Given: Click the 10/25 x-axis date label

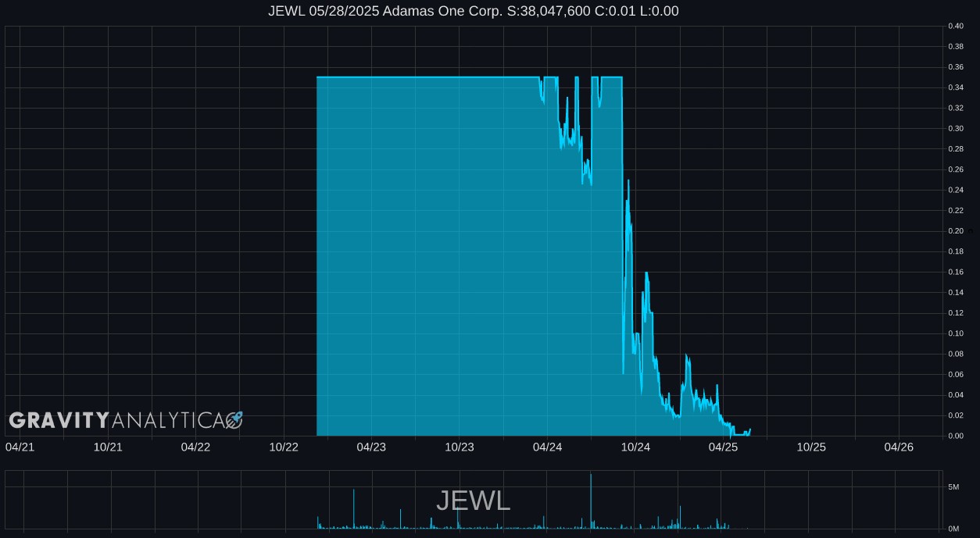Looking at the screenshot, I should [811, 447].
